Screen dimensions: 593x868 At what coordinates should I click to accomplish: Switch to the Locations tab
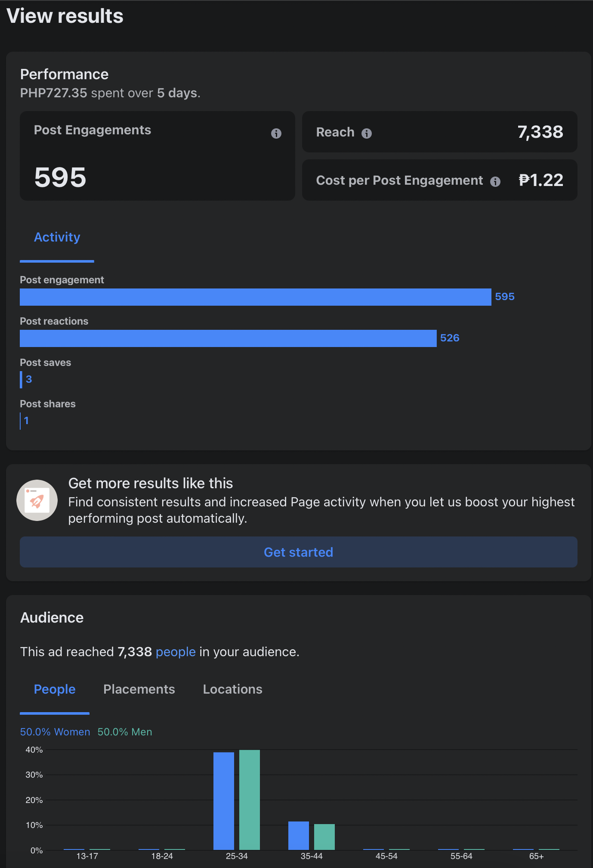click(232, 689)
